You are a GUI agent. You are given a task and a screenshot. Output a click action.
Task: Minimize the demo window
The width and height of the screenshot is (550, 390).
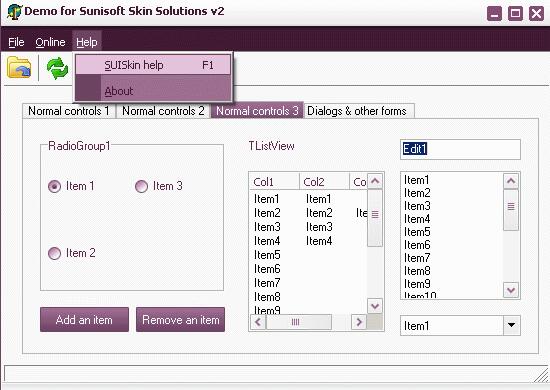[x=494, y=14]
